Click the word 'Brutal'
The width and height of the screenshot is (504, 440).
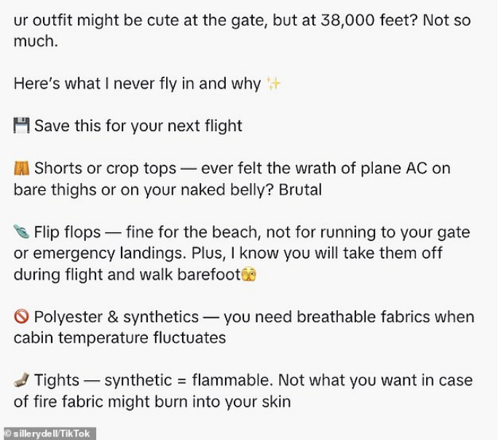[300, 189]
